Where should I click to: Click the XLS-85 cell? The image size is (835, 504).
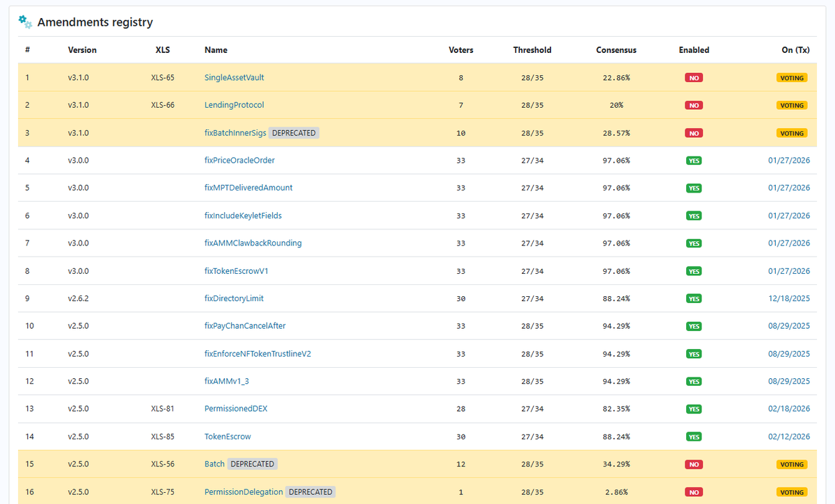163,437
